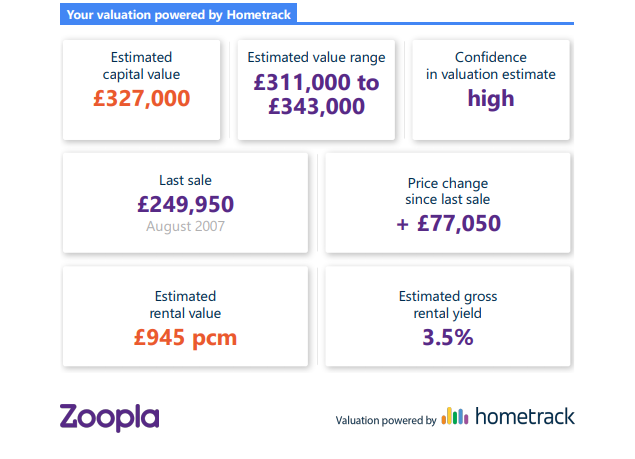Image resolution: width=635 pixels, height=459 pixels.
Task: Open the Last sale card
Action: (185, 203)
